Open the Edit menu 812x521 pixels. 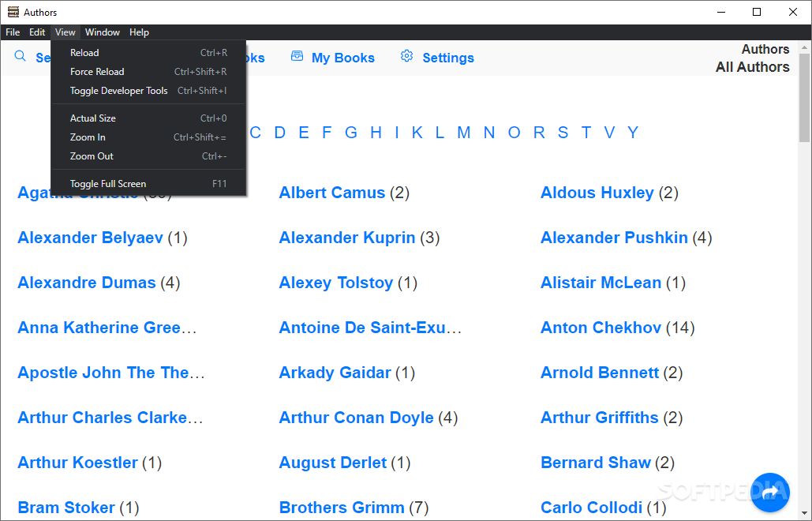pos(37,32)
